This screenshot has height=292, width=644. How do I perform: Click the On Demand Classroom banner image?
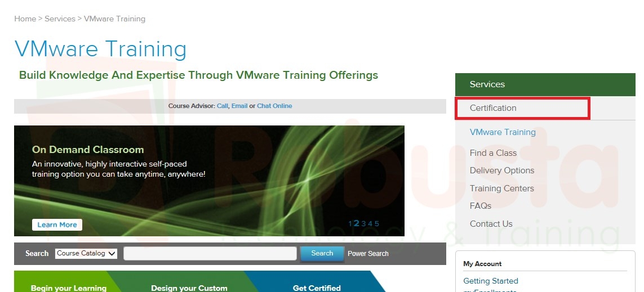click(209, 181)
